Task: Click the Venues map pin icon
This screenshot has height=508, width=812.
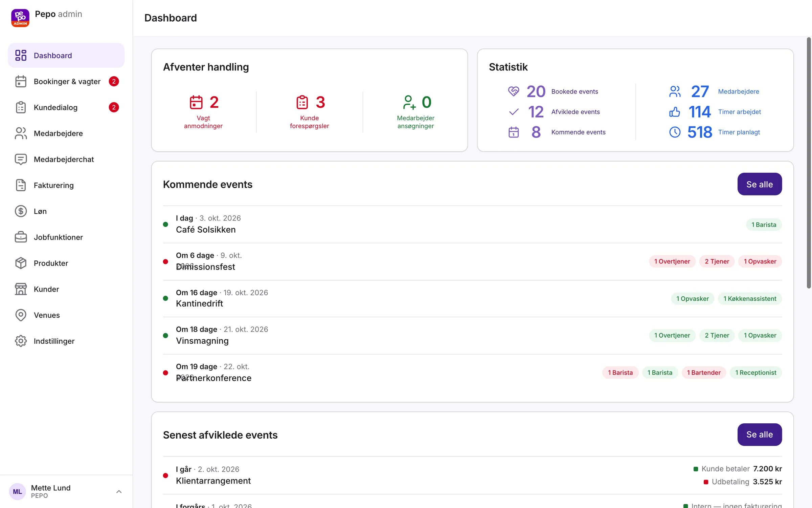Action: [21, 315]
